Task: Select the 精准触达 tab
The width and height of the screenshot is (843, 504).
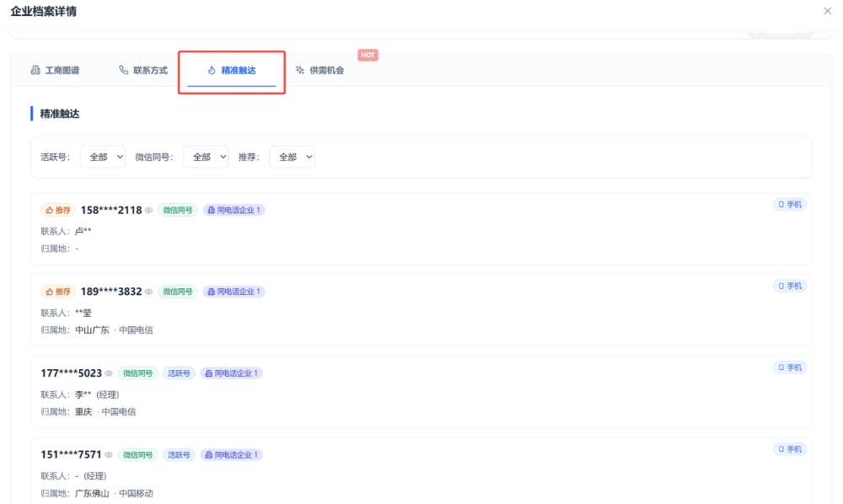Action: pos(232,70)
